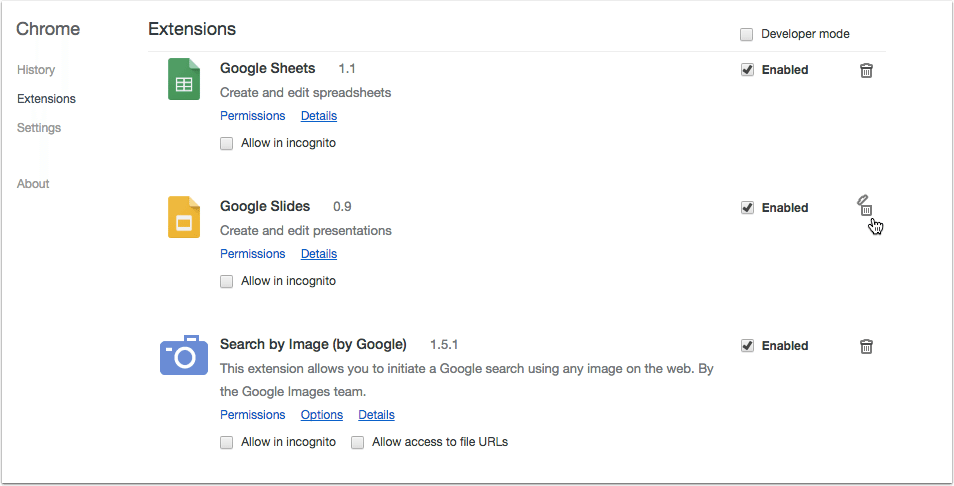The height and width of the screenshot is (486, 954).
Task: Remove Google Sheets using its trash icon
Action: coord(866,70)
